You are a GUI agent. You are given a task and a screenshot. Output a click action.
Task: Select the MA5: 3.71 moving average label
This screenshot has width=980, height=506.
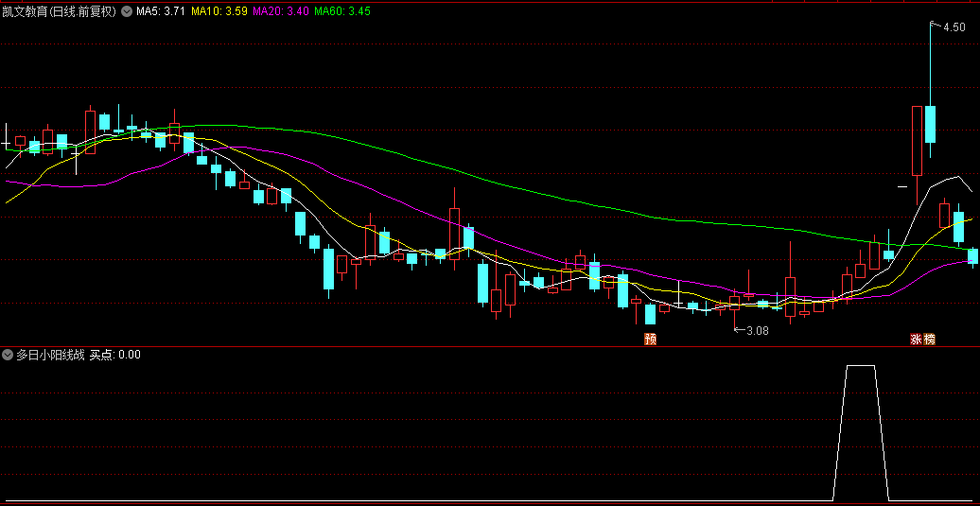click(161, 11)
